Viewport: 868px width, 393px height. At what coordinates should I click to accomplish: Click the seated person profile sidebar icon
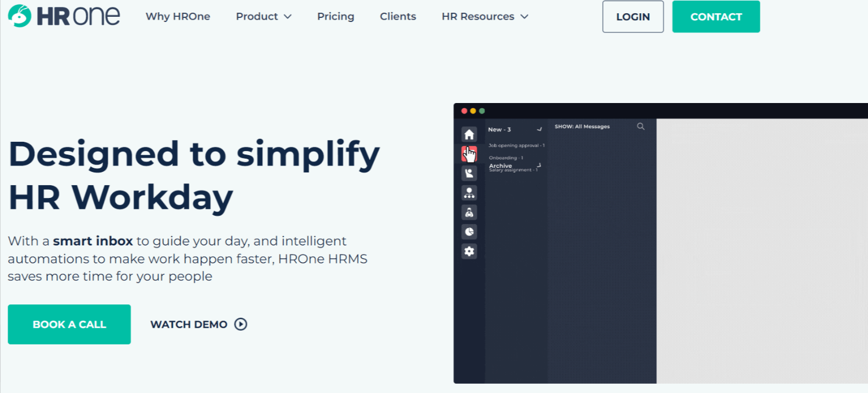point(469,173)
